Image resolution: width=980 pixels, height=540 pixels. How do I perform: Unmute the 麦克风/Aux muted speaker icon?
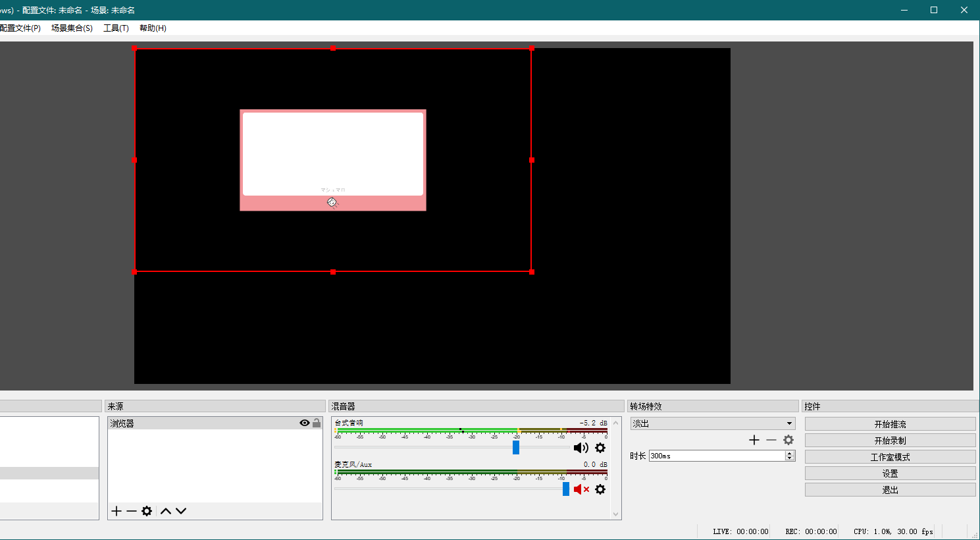[581, 489]
